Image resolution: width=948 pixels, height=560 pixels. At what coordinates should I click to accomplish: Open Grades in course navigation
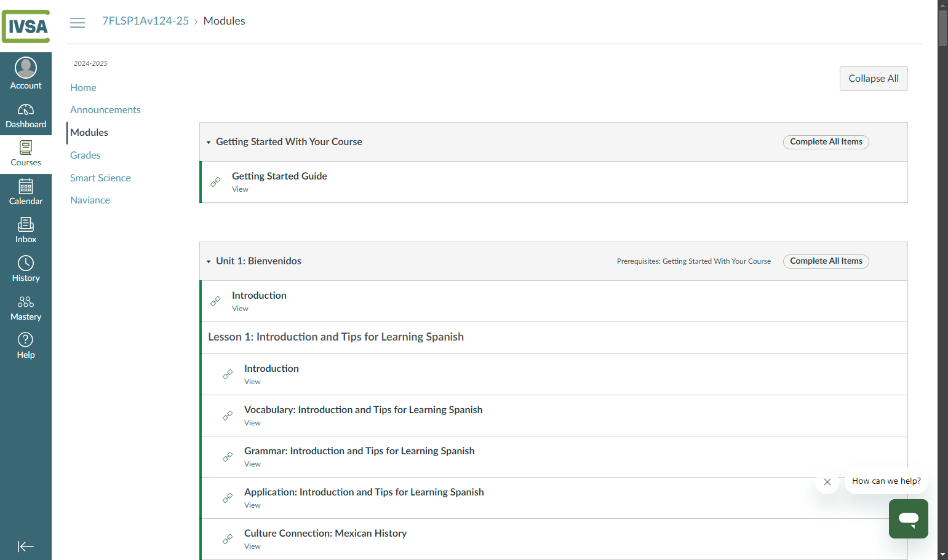click(85, 155)
